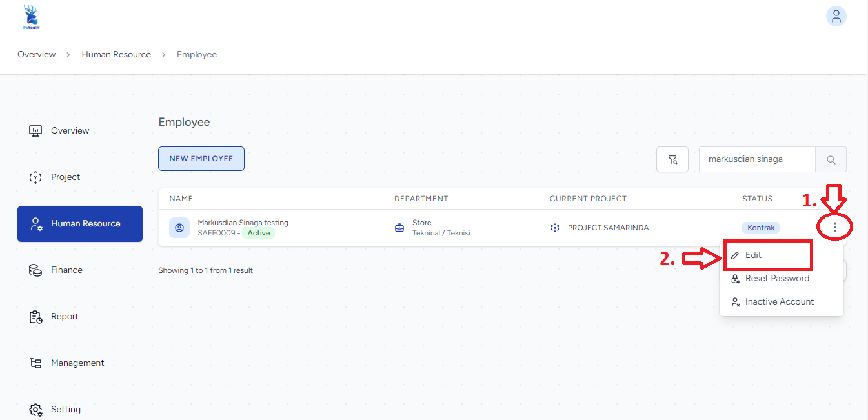
Task: Click the employee search input field
Action: click(757, 159)
